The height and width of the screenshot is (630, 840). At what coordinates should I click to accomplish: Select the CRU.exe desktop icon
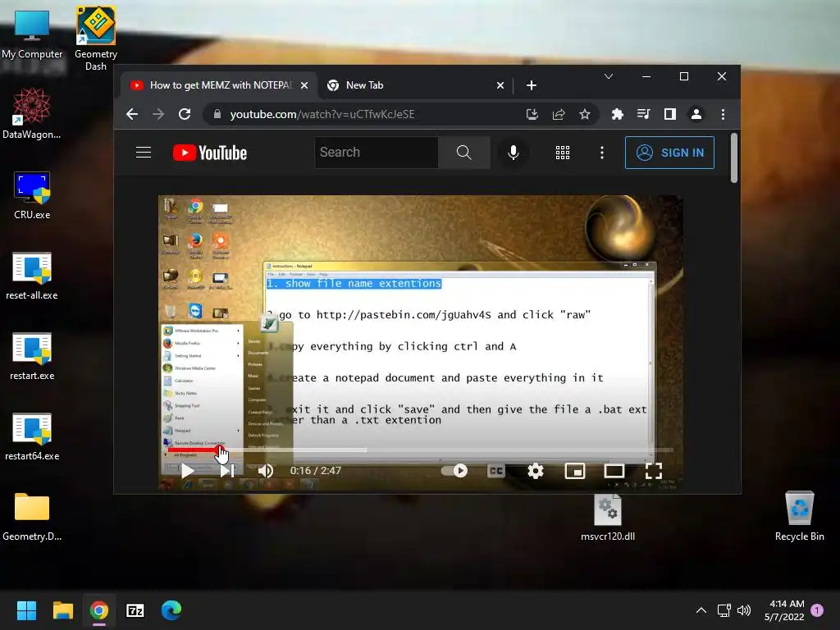32,195
